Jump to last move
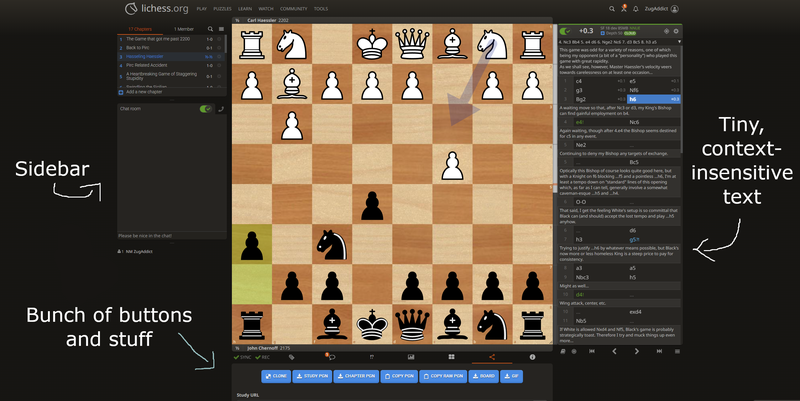800x401 pixels. [x=659, y=352]
